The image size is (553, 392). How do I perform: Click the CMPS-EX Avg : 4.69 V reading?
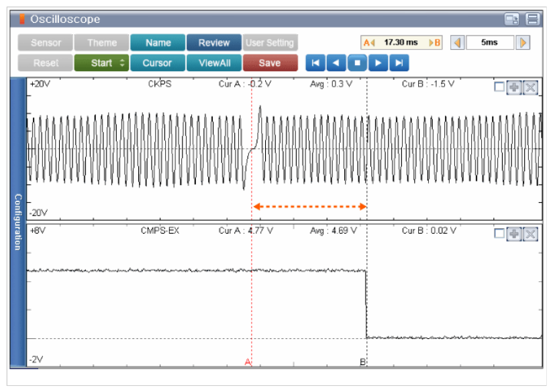coord(334,231)
